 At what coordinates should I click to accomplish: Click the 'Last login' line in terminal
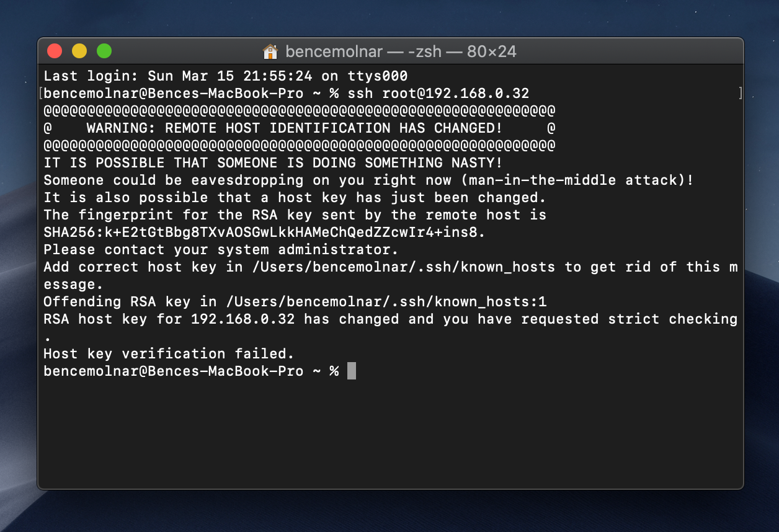(226, 76)
